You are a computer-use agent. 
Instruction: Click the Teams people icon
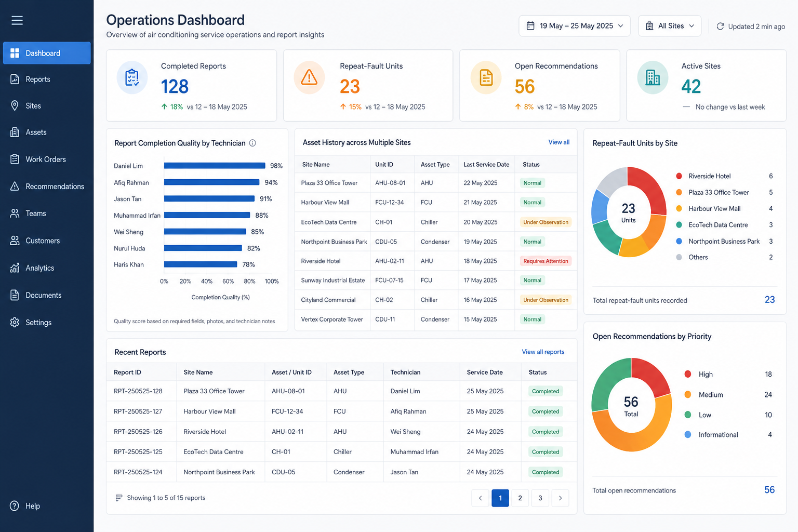pos(15,213)
